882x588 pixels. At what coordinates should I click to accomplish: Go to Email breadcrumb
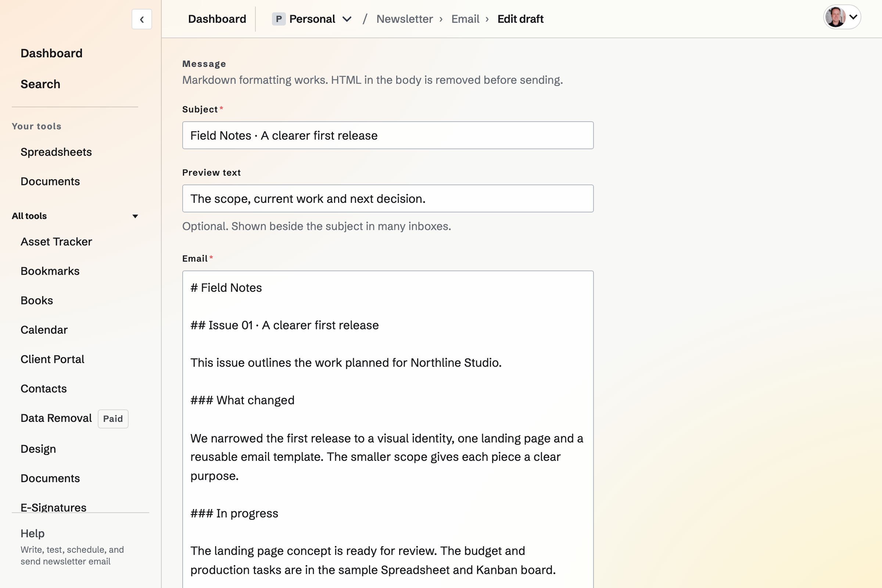pos(465,19)
